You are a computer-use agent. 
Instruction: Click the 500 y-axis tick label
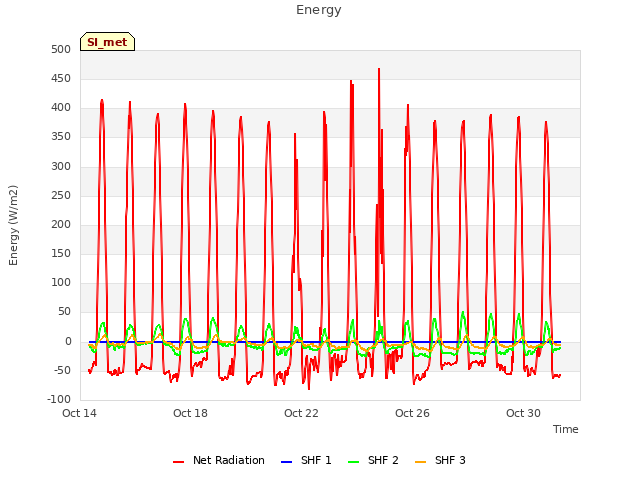point(61,49)
